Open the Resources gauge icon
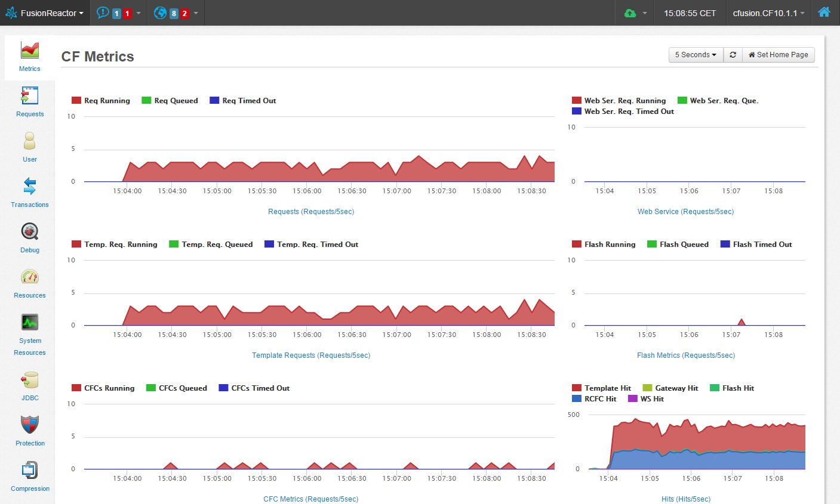Viewport: 840px width, 504px height. click(x=29, y=278)
